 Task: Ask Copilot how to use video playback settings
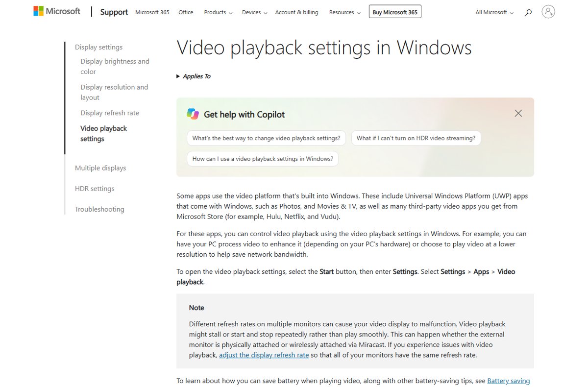[263, 159]
